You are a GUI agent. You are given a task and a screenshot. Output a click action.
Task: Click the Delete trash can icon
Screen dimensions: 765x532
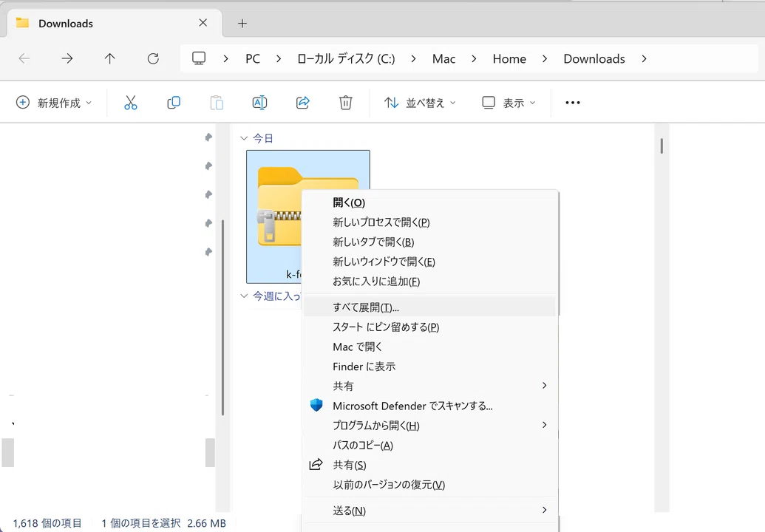click(345, 103)
